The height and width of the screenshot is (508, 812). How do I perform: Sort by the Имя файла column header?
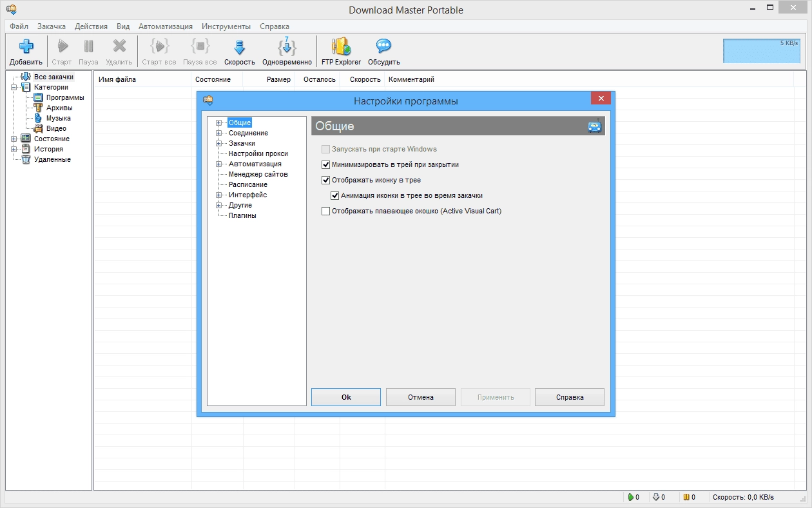coord(143,79)
